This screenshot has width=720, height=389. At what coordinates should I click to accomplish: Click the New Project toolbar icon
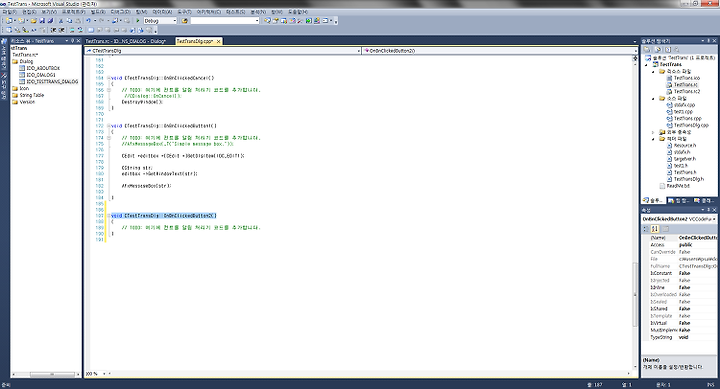click(x=9, y=21)
